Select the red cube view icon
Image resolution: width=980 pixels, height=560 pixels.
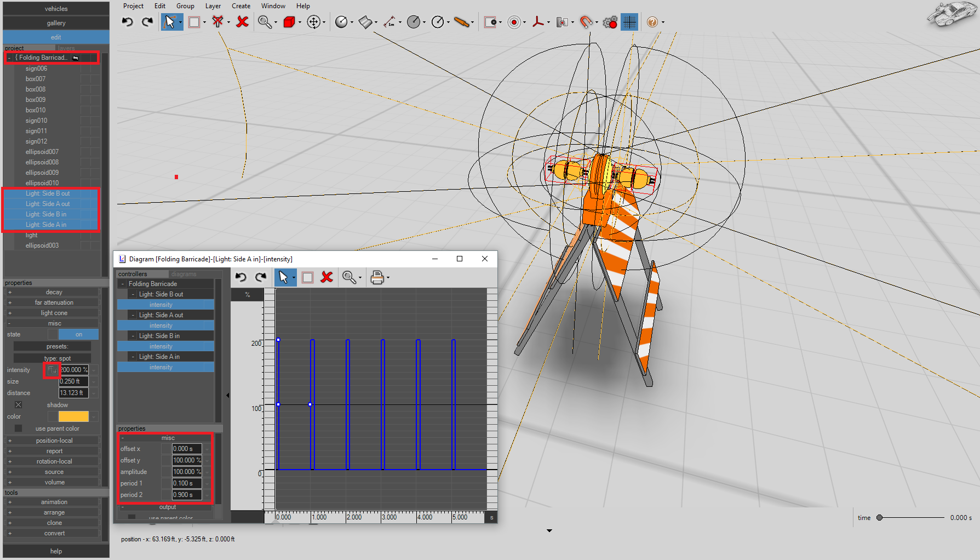click(289, 22)
